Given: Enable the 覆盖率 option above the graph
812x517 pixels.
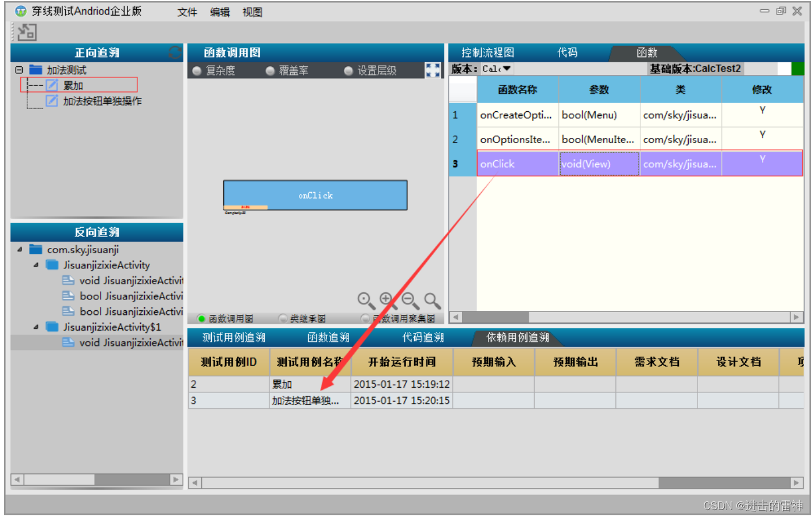Looking at the screenshot, I should coord(270,71).
